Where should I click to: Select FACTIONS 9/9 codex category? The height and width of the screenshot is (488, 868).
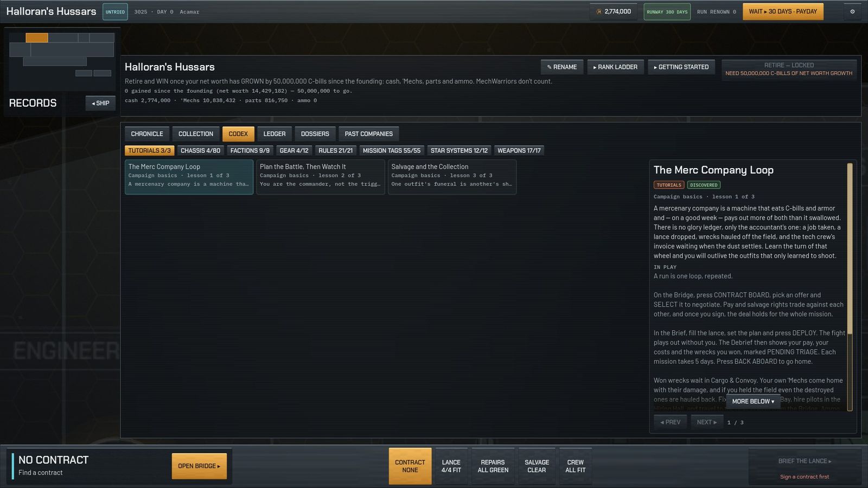pyautogui.click(x=250, y=151)
